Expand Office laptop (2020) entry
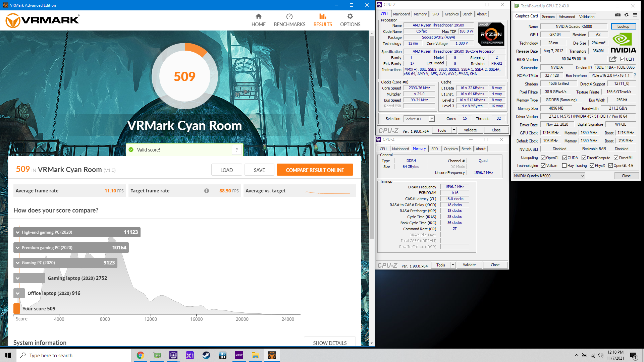 click(x=19, y=293)
